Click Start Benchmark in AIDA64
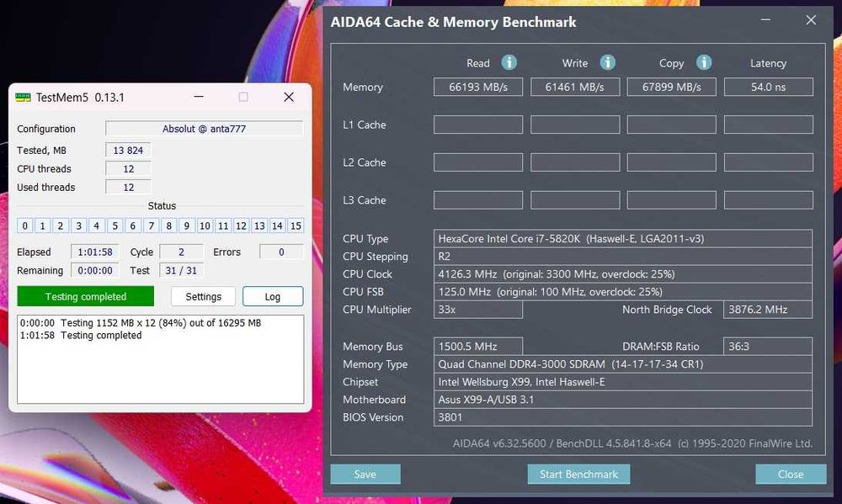This screenshot has height=504, width=842. pos(578,475)
